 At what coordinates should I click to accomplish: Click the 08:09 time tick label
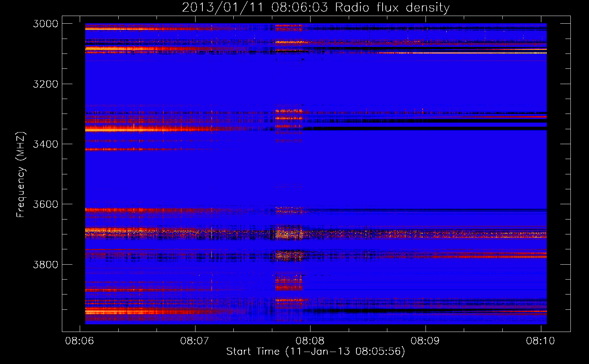(x=425, y=341)
